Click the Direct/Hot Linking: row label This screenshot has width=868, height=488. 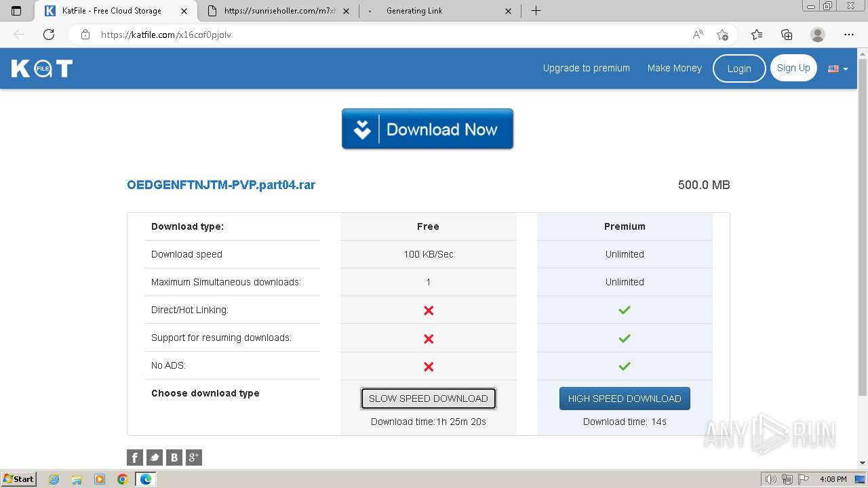click(x=190, y=310)
